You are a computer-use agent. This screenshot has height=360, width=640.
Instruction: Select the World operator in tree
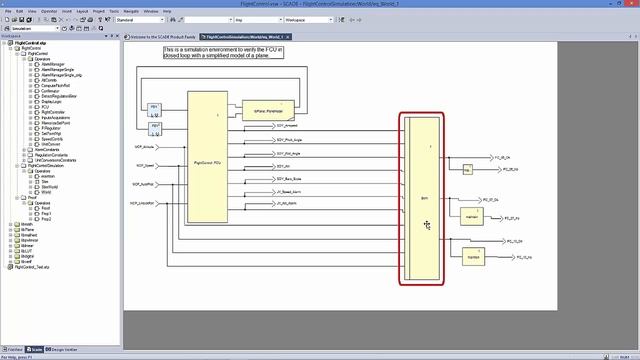(46, 192)
